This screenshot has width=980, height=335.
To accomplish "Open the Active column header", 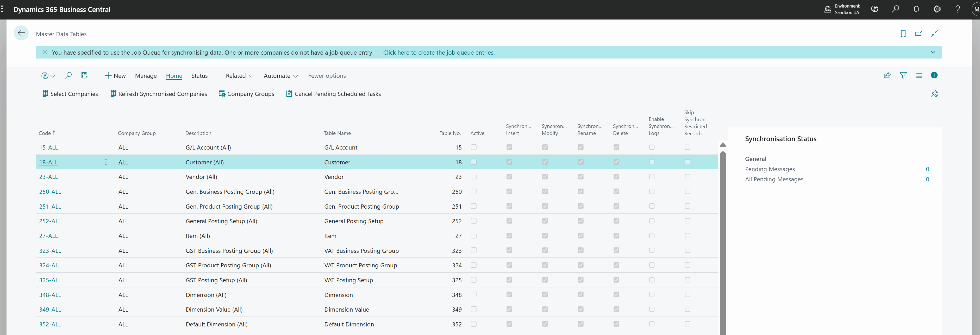I will click(477, 133).
